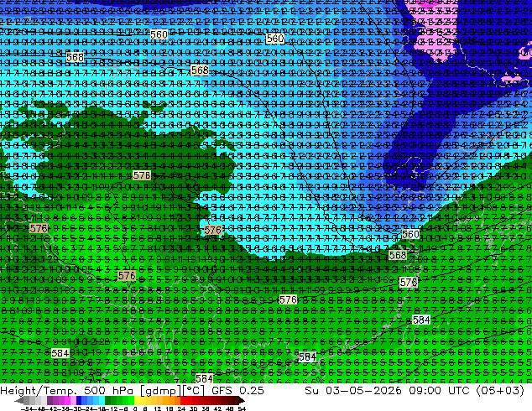
Task: Click the Su 03-05-2026 date text
Action: [x=353, y=390]
